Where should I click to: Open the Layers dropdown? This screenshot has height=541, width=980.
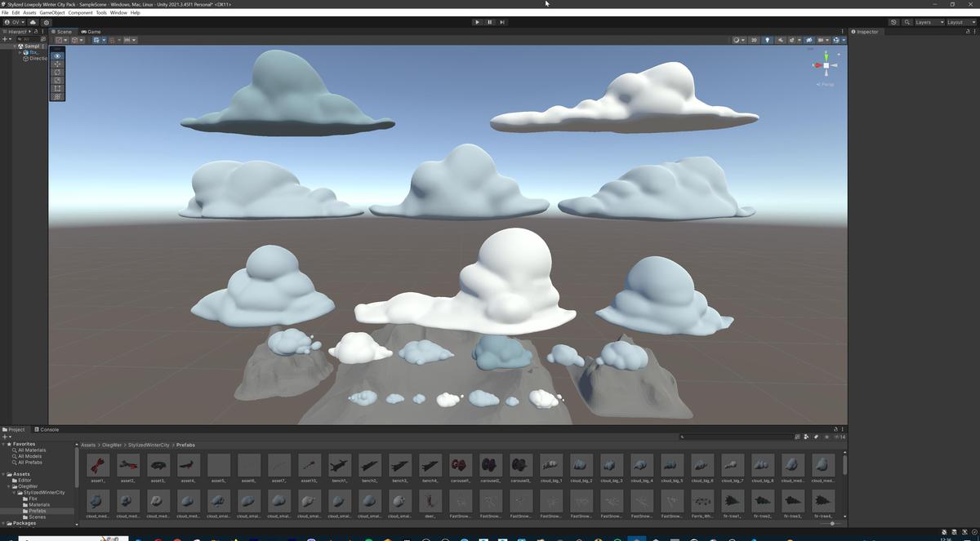pyautogui.click(x=929, y=22)
